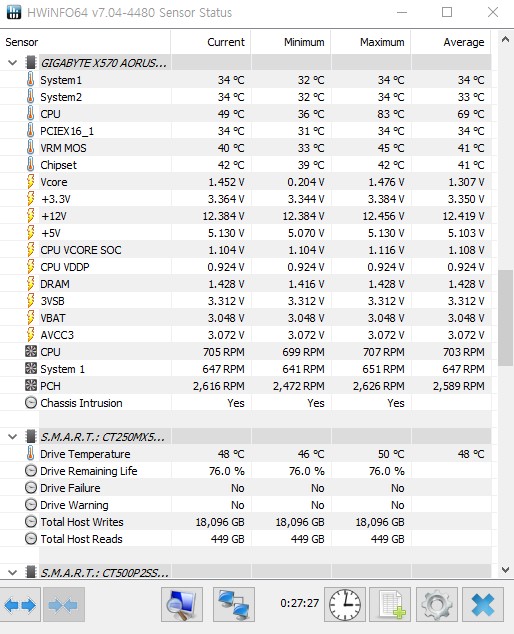Click the DRAM voltage bolt icon
Image resolution: width=514 pixels, height=634 pixels.
coord(30,283)
